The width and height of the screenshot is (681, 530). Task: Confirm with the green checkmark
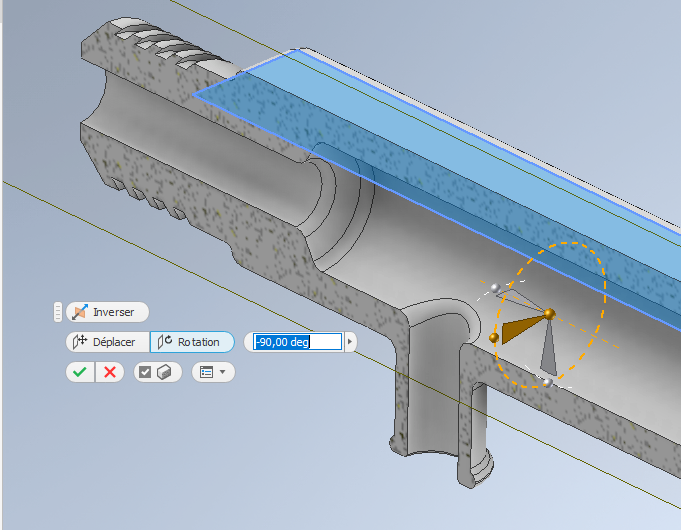(x=80, y=372)
